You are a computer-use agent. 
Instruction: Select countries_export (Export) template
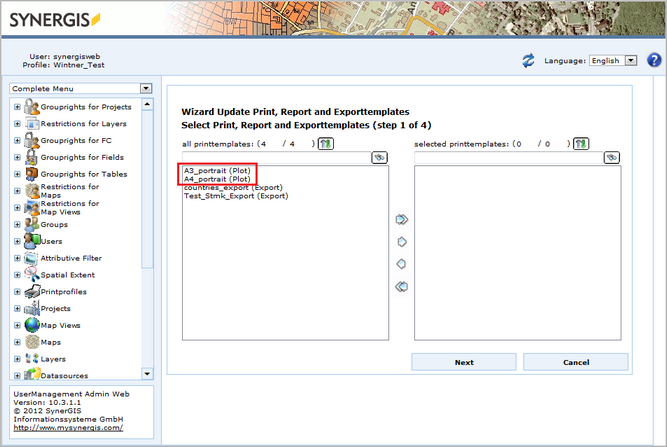233,188
